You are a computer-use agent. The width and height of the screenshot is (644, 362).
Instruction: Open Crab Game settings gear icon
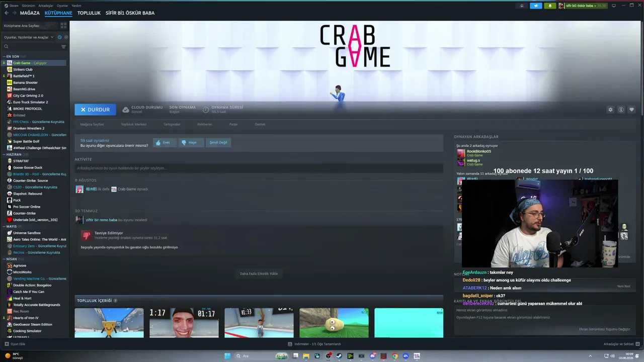tap(610, 110)
